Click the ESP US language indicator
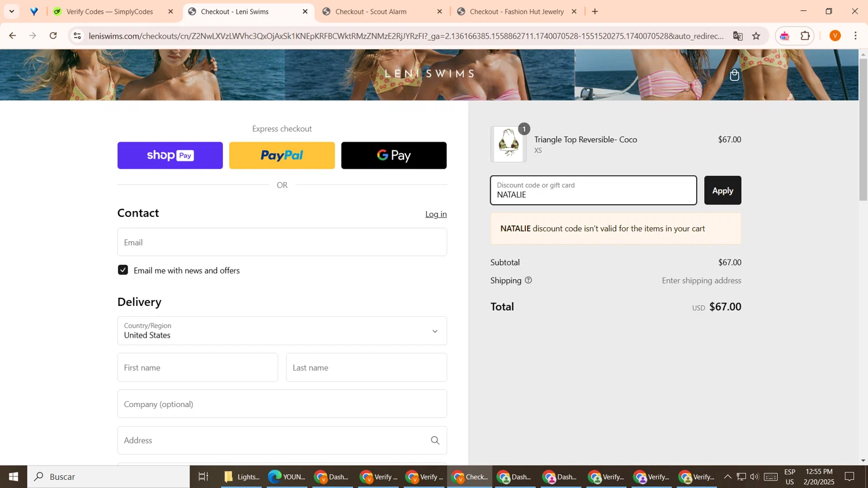Viewport: 868px width, 488px height. pyautogui.click(x=790, y=477)
